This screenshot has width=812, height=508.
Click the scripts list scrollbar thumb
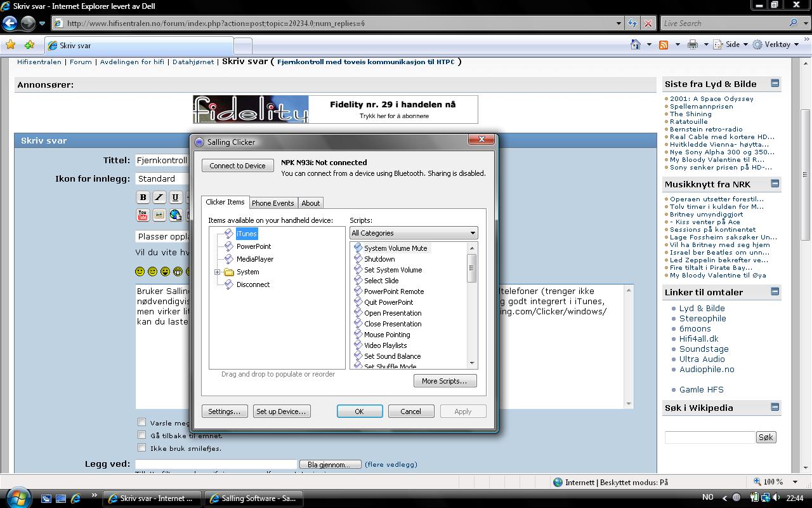point(472,267)
